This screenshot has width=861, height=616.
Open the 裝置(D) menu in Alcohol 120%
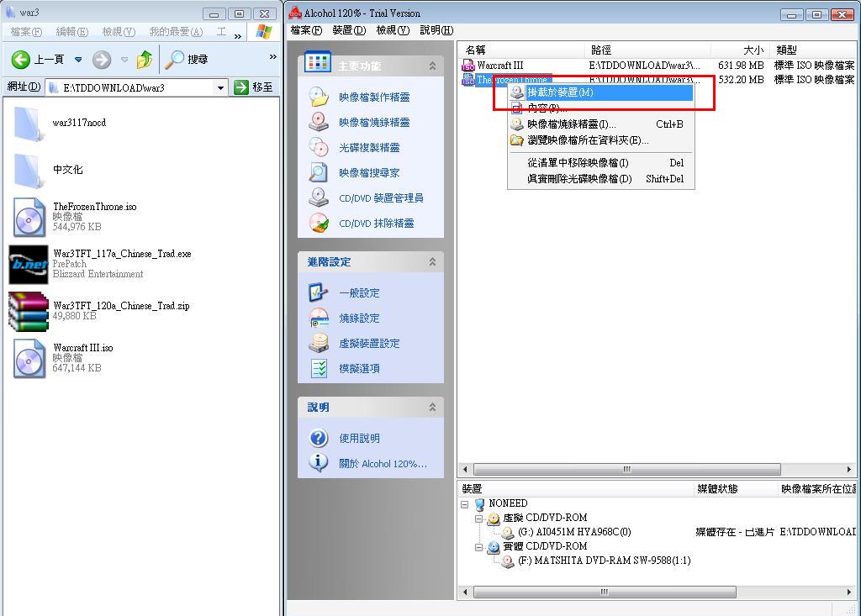click(349, 30)
